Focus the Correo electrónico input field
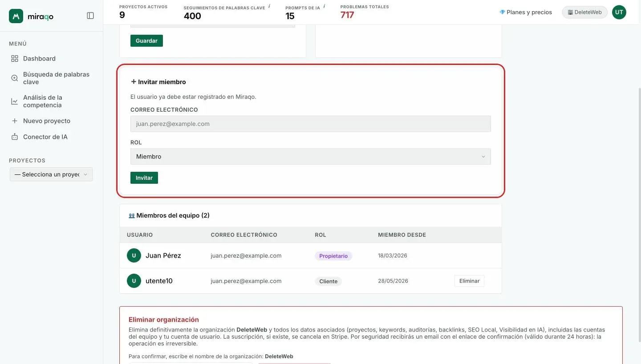 (310, 124)
